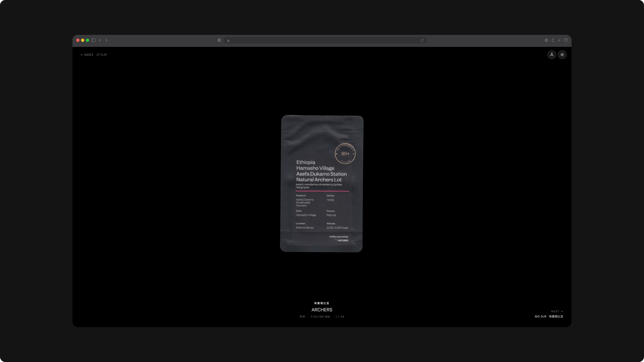Focus the browser address bar

pos(325,40)
